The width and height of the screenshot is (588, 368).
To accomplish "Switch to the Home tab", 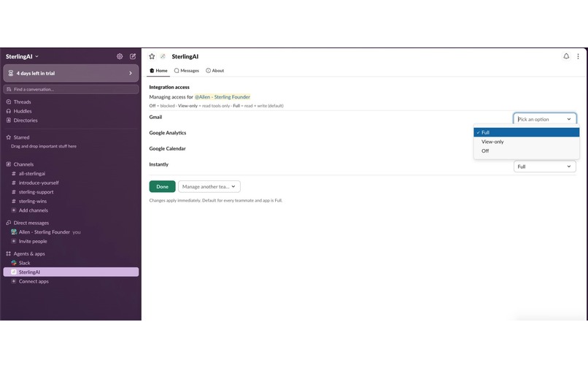I will [x=158, y=71].
